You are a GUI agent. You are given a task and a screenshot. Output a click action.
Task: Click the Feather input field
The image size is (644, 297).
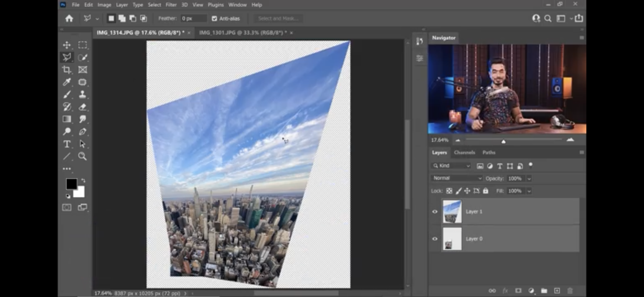pos(193,18)
